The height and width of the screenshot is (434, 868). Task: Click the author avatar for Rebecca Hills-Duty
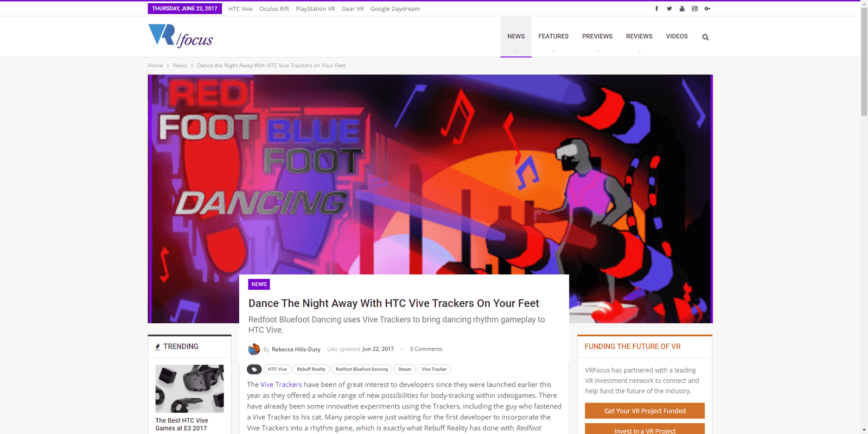254,349
